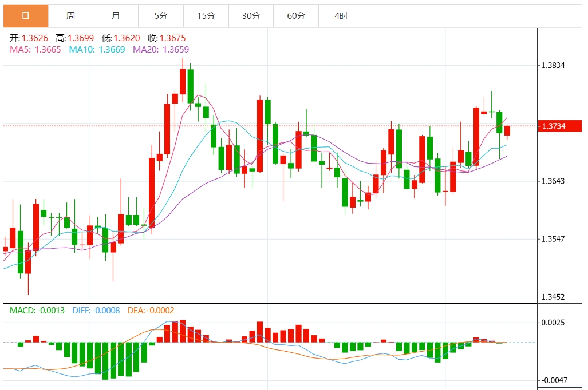Click the 高 high value 1.3699

tap(81, 38)
